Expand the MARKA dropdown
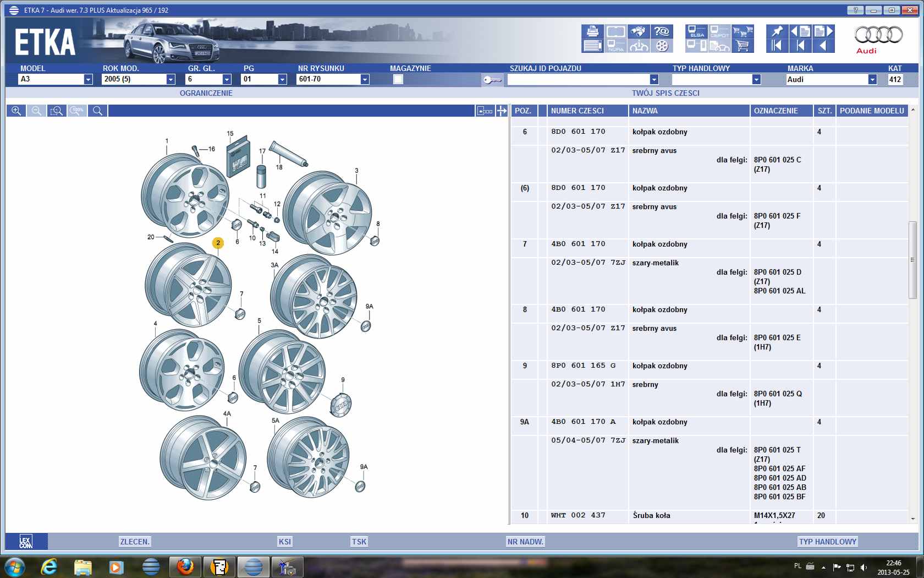The height and width of the screenshot is (578, 924). coord(872,79)
